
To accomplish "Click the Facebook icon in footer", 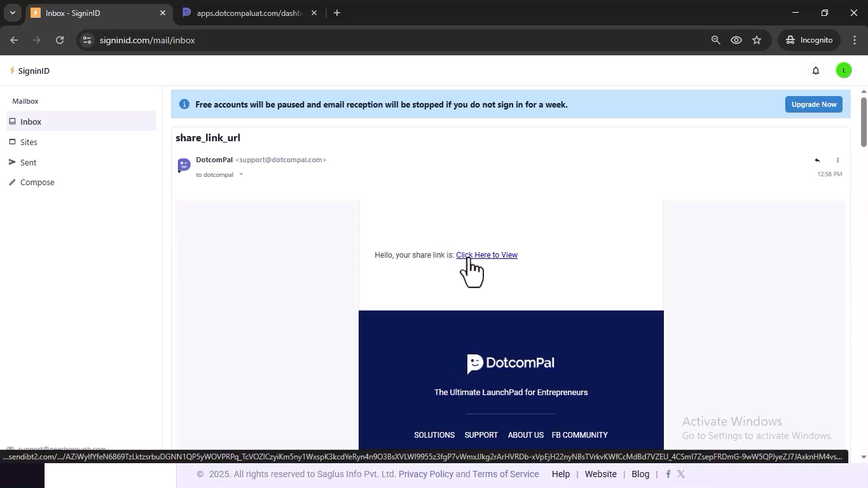I will [x=668, y=474].
